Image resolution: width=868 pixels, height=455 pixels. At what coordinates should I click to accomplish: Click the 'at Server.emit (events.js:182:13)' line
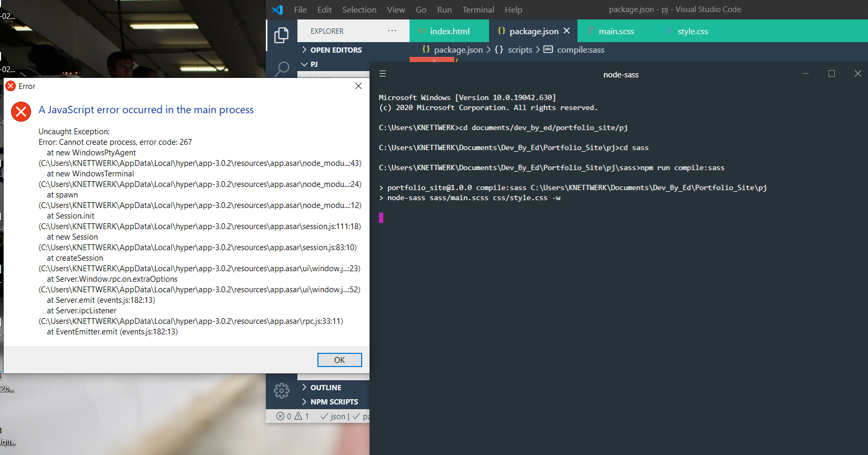[101, 300]
